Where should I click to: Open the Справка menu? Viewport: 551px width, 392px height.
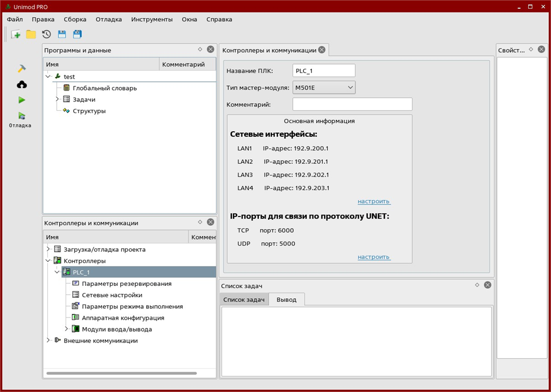[x=219, y=19]
